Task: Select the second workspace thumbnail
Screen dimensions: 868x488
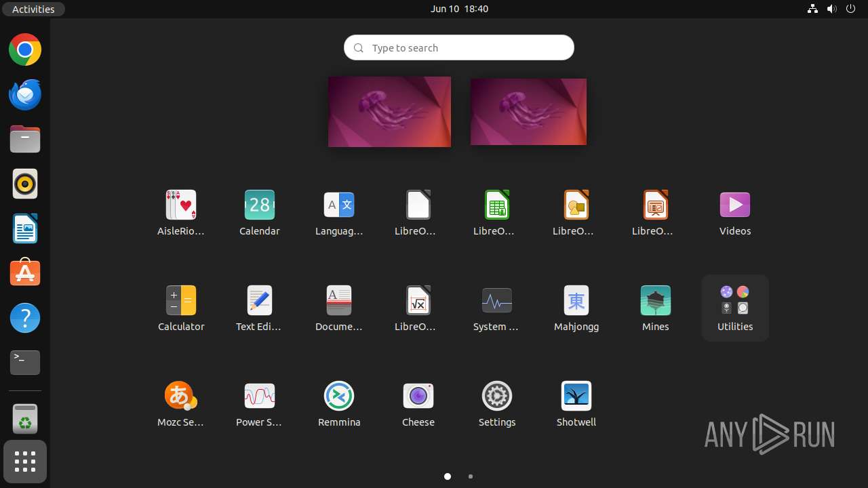Action: tap(528, 112)
